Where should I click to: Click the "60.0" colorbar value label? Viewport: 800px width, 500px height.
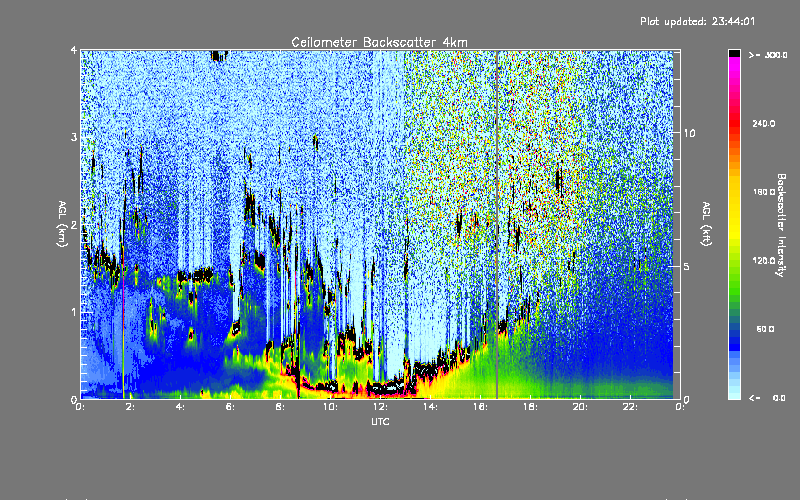pyautogui.click(x=765, y=329)
